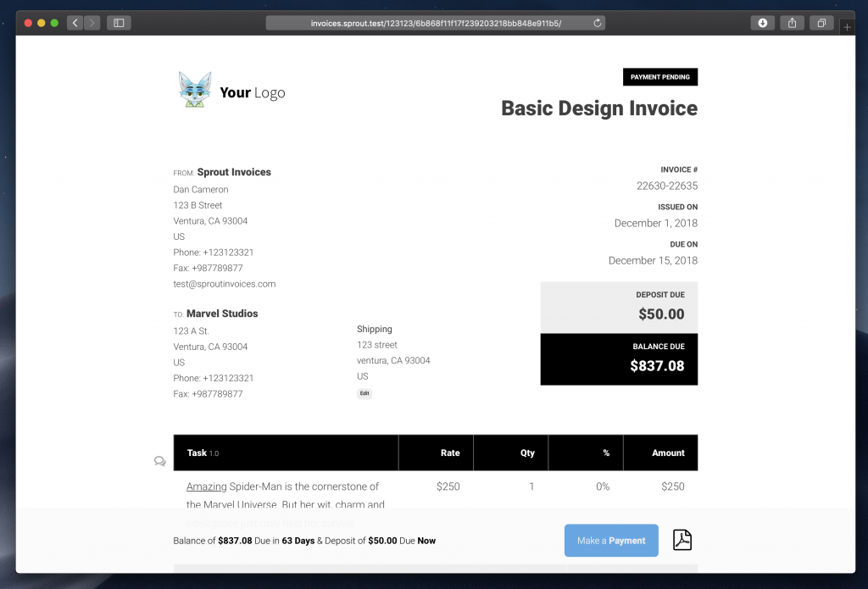Click the fox logo image
Screen dimensions: 868x589
(x=195, y=90)
